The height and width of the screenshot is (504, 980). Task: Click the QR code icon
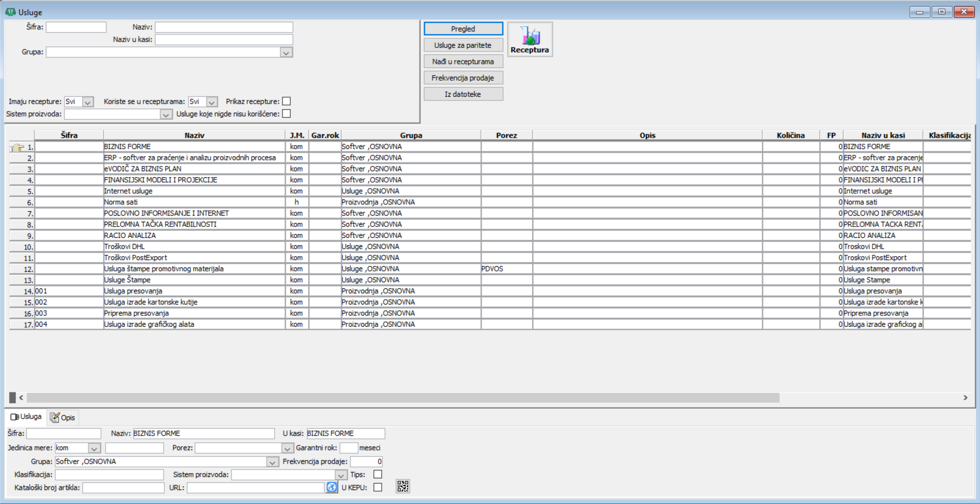click(402, 486)
